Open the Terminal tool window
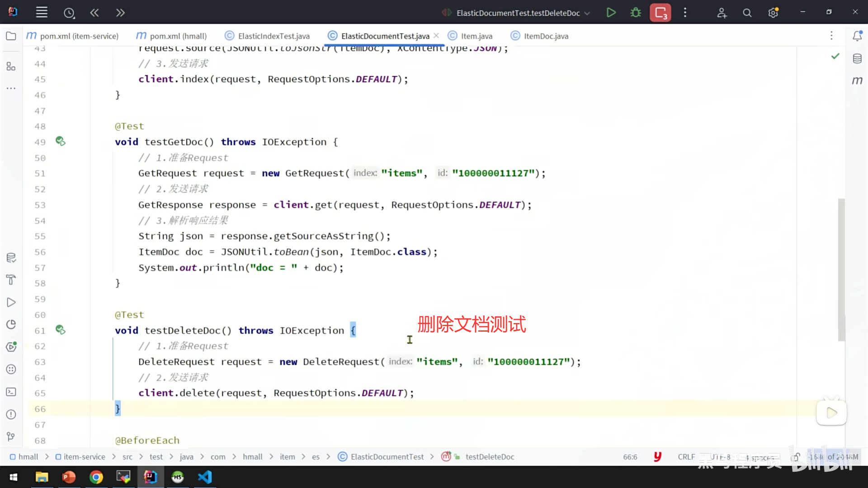The width and height of the screenshot is (868, 488). (11, 392)
